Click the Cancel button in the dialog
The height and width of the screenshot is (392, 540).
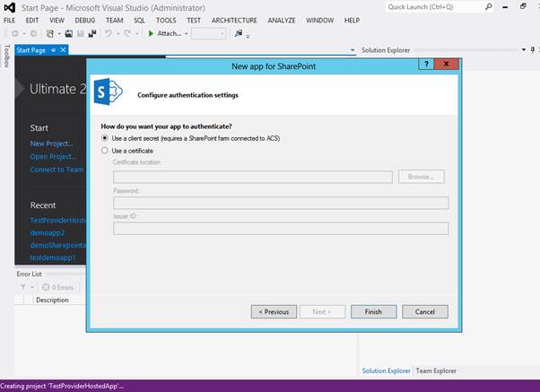[x=425, y=312]
